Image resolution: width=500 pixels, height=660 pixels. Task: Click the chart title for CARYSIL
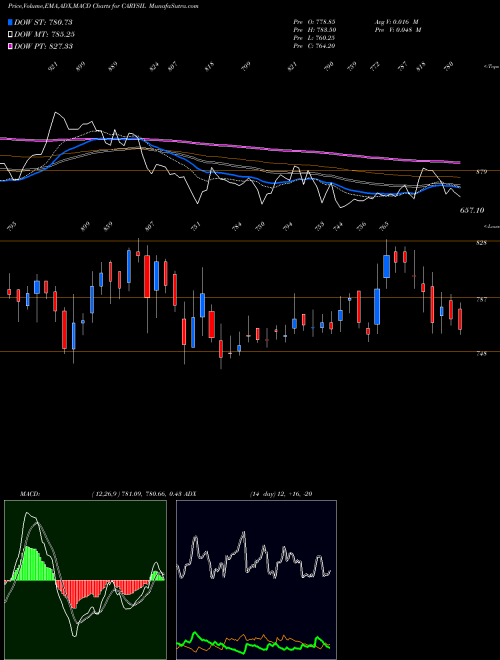point(103,6)
